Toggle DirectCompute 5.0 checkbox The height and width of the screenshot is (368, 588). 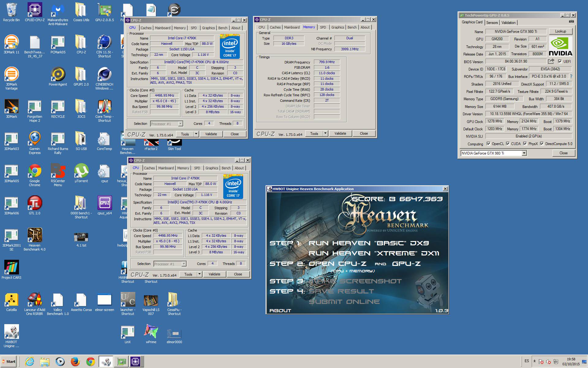[x=542, y=144]
